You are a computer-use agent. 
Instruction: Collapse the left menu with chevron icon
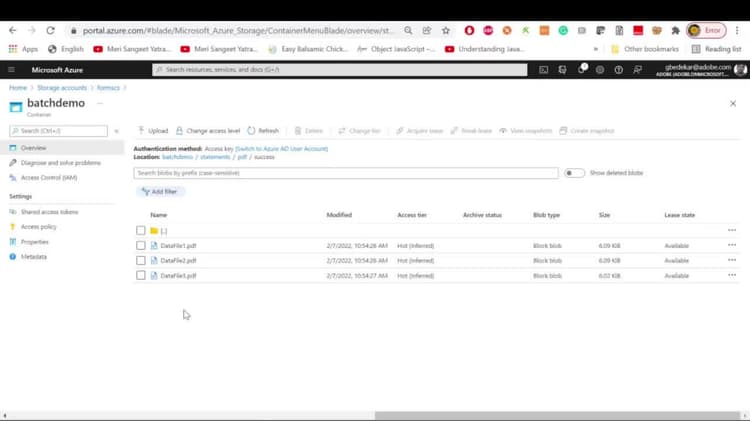coord(116,131)
